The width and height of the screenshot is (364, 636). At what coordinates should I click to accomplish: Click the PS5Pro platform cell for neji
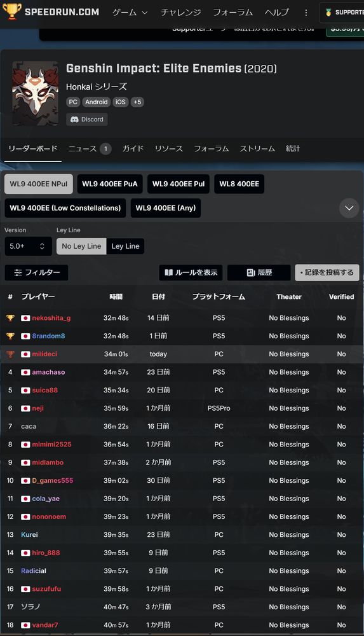click(x=219, y=408)
